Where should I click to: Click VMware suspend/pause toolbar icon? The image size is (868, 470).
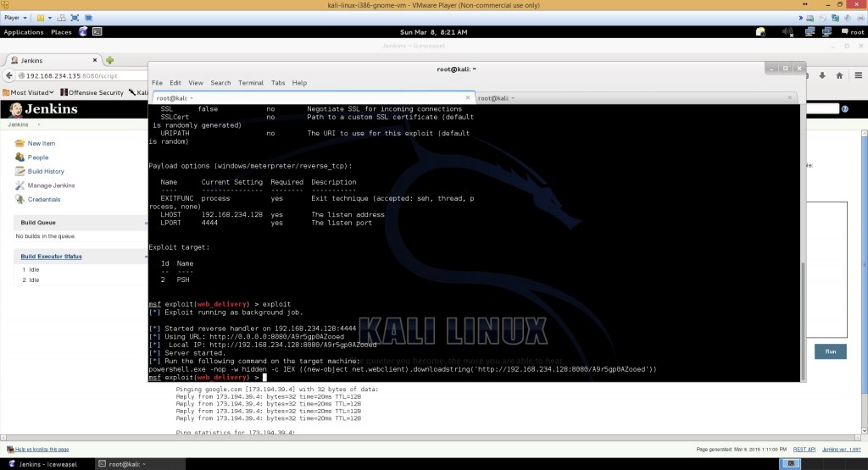pos(41,18)
